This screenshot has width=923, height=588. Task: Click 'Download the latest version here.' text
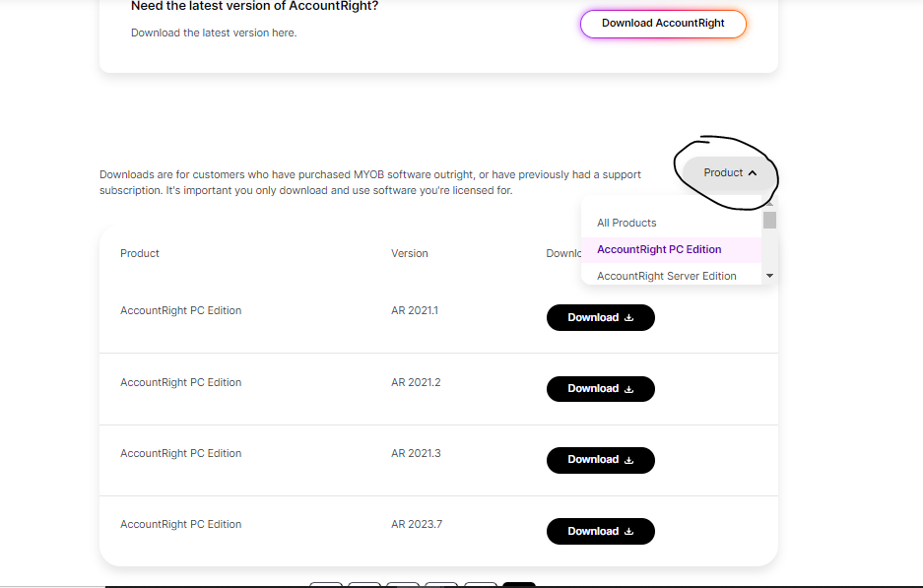coord(214,33)
